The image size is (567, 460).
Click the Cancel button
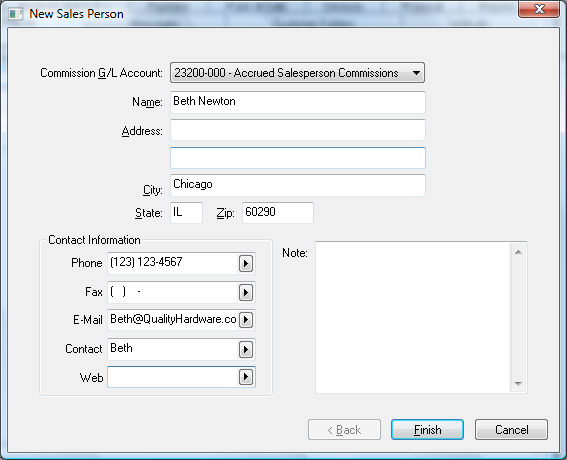tap(511, 430)
